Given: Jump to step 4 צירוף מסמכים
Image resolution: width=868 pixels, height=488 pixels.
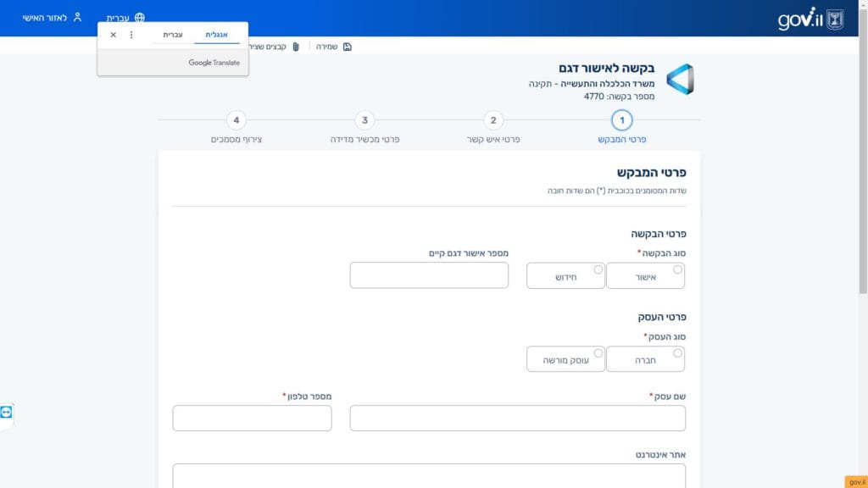Looking at the screenshot, I should (236, 120).
